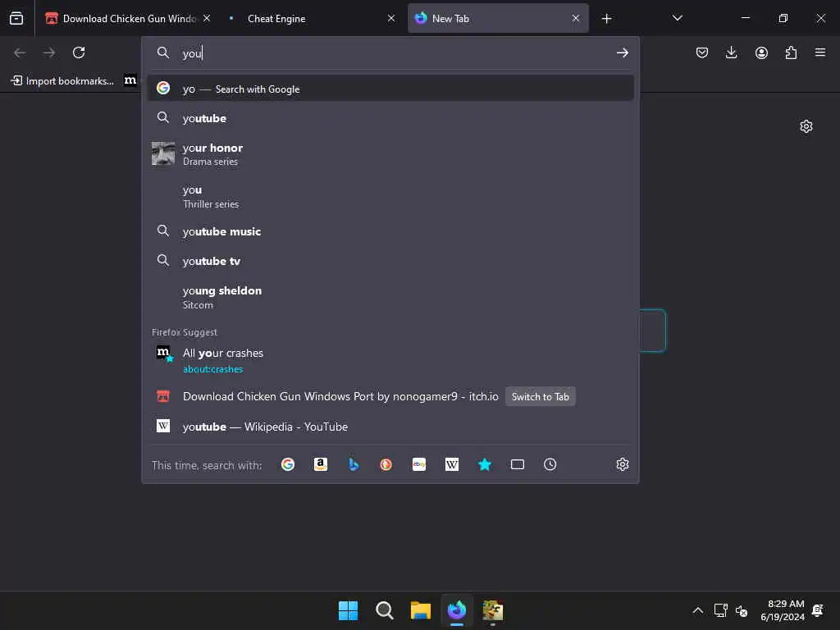Close the New Tab tab
The width and height of the screenshot is (840, 630).
pyautogui.click(x=576, y=18)
